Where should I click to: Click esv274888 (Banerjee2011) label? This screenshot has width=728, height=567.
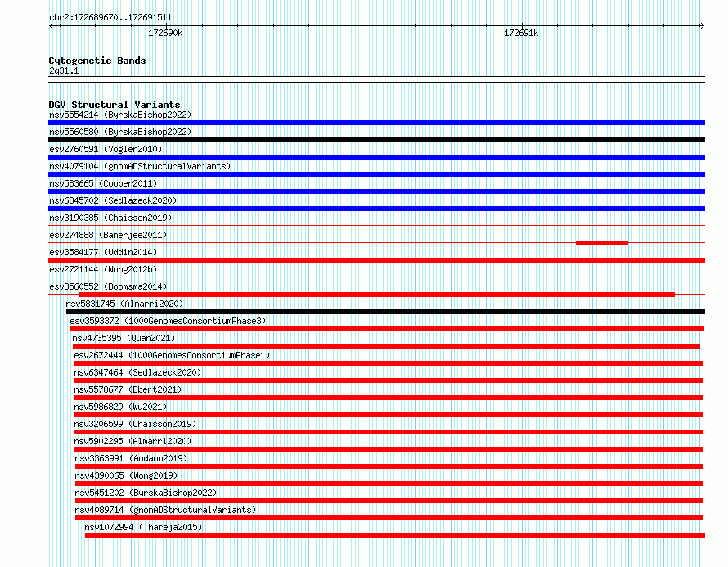coord(108,235)
